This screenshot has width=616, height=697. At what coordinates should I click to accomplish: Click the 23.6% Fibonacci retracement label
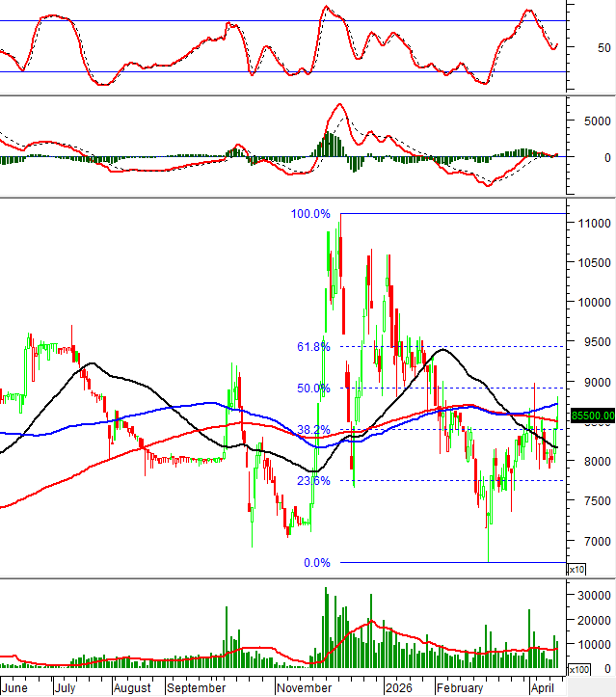click(314, 481)
